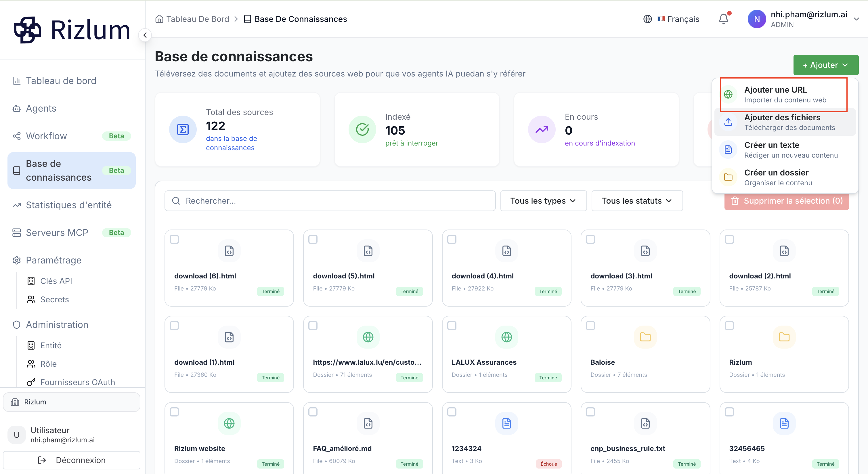868x474 pixels.
Task: Collapse the sidebar with the arrow icon
Action: pyautogui.click(x=145, y=35)
